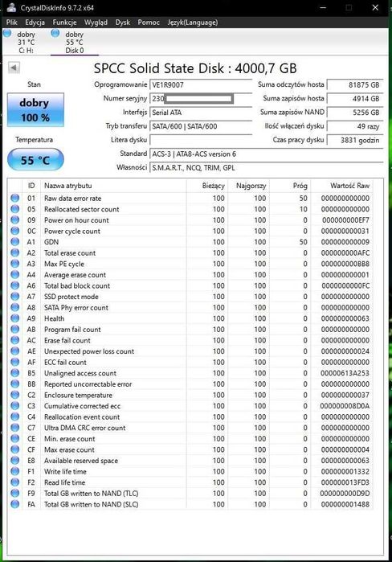The width and height of the screenshot is (392, 562).
Task: Open the Plik menu
Action: pos(11,23)
